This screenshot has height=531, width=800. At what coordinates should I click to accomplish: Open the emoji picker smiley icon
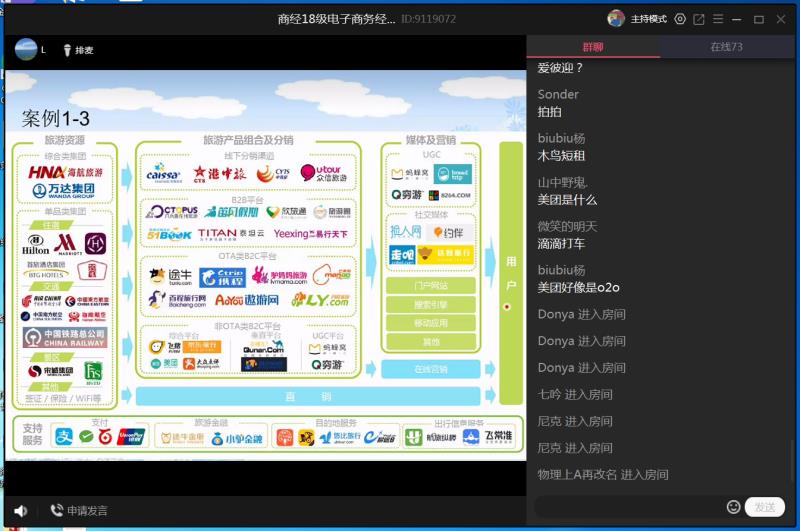(x=733, y=507)
